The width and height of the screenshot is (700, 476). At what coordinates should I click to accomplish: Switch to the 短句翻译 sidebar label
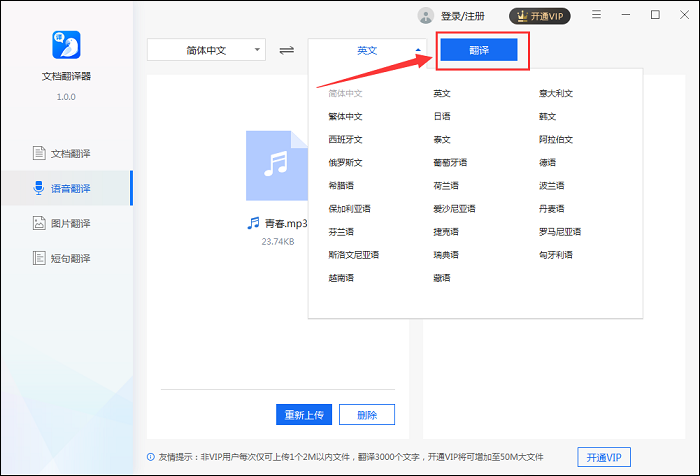(x=71, y=258)
